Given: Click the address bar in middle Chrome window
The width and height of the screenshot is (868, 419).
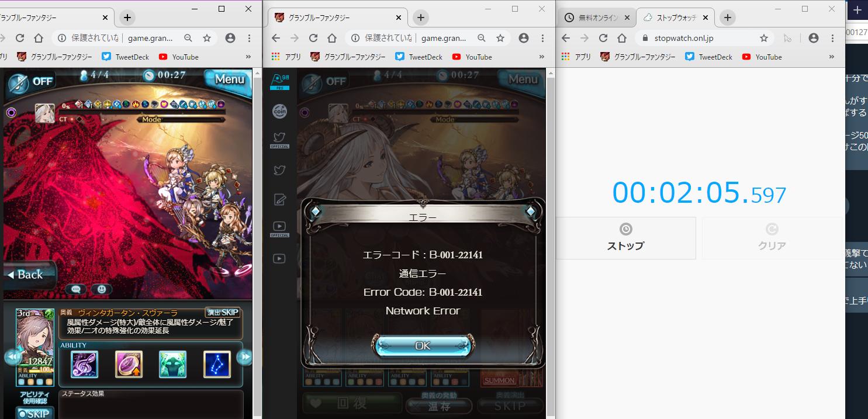Looking at the screenshot, I should pyautogui.click(x=427, y=38).
